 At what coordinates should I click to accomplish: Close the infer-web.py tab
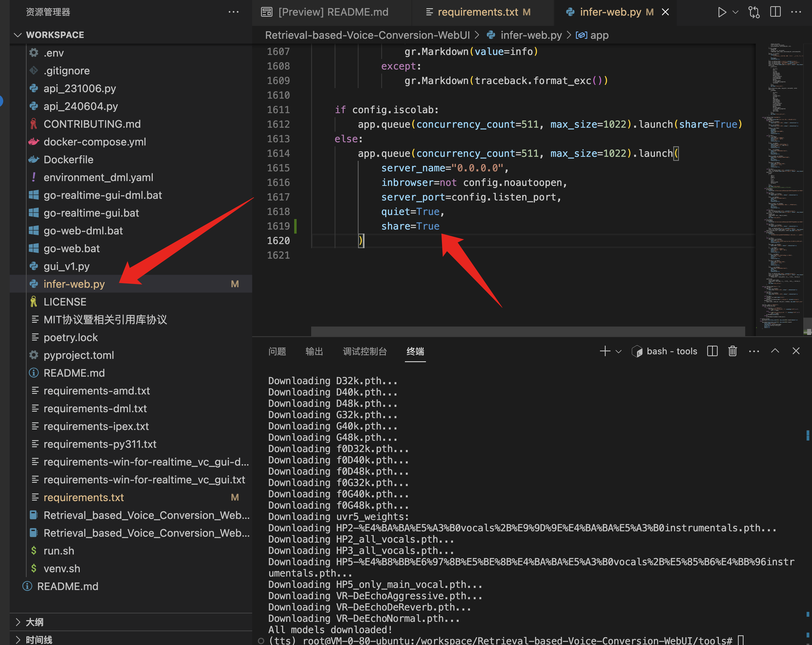665,12
